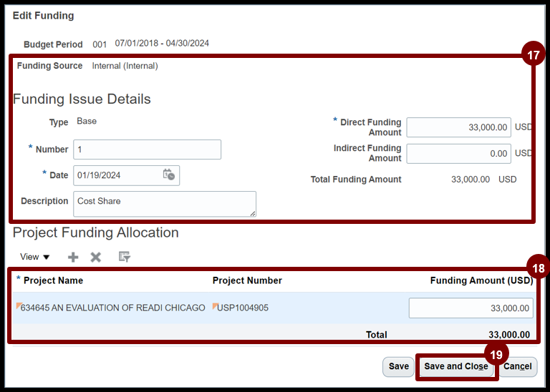
Task: Open the date picker calendar icon
Action: (169, 175)
